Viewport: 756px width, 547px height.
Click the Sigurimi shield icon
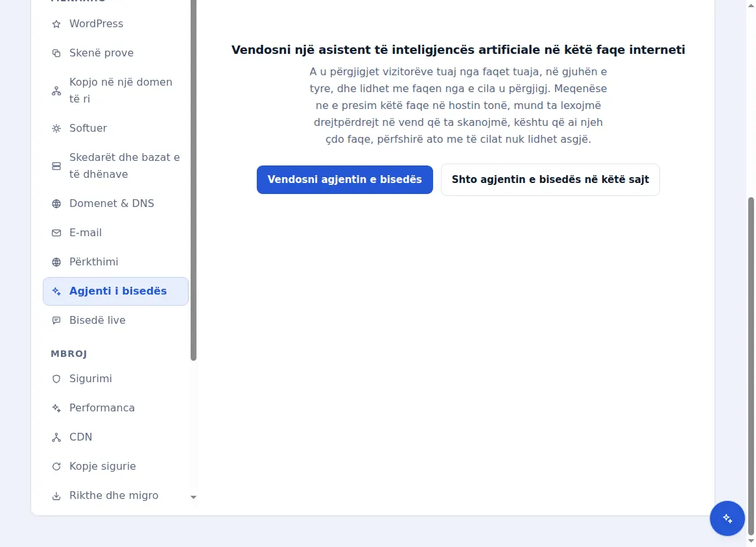click(x=56, y=379)
